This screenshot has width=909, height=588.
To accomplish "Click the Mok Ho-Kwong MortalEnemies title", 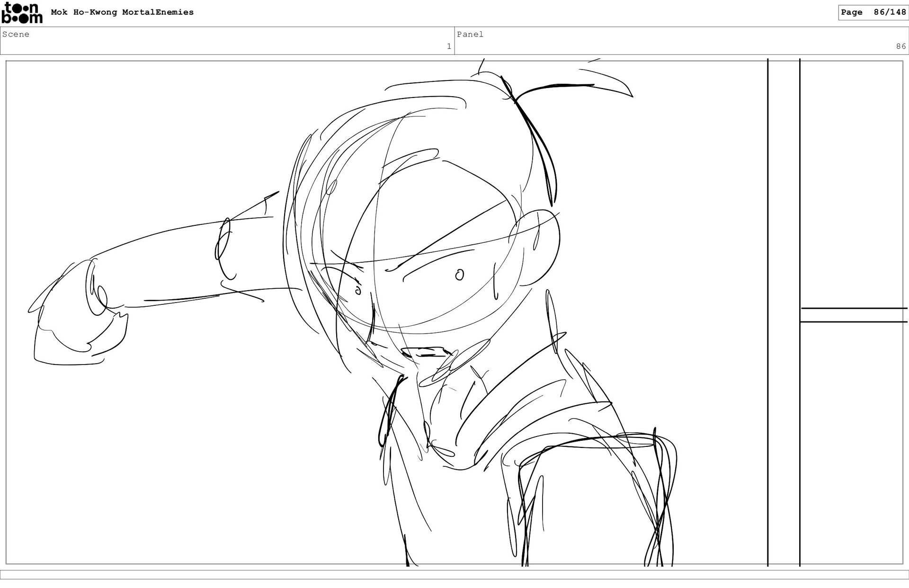I will point(122,12).
